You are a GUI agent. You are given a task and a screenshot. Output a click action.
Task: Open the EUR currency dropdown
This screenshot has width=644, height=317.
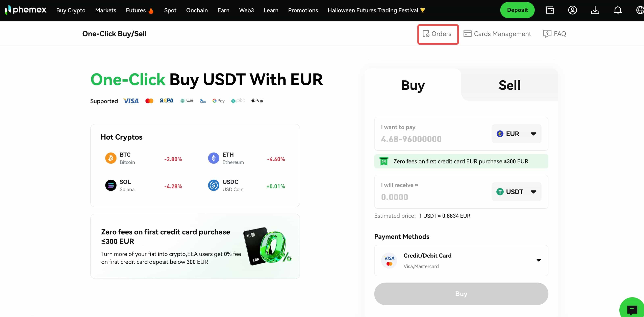pyautogui.click(x=516, y=134)
